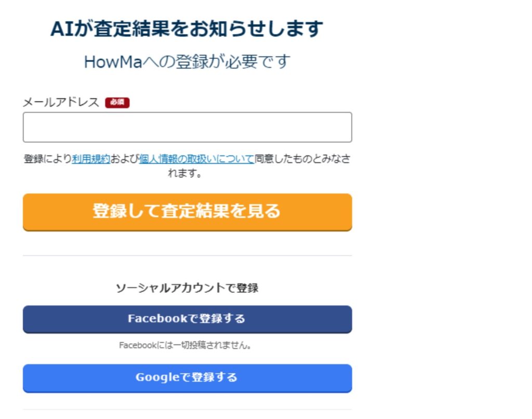Click the word HowMa in the subheading

click(x=113, y=62)
